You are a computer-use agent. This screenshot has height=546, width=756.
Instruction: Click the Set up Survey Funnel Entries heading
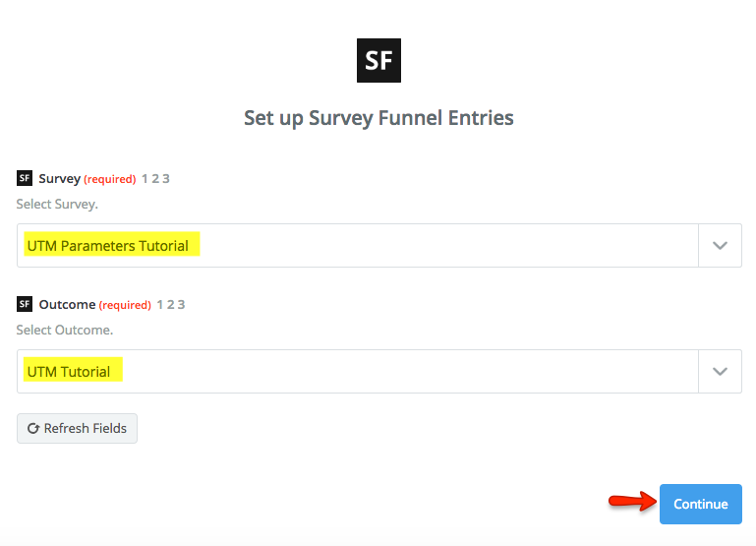point(378,118)
